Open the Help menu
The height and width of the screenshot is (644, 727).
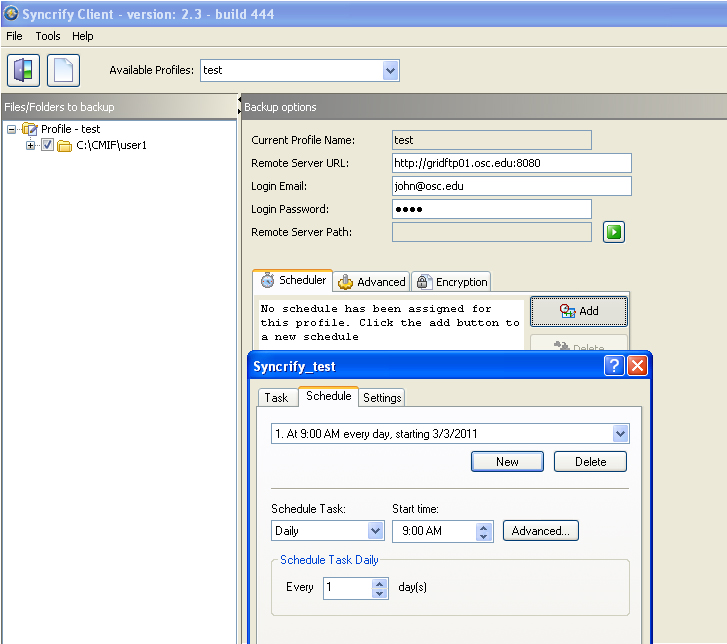(83, 36)
